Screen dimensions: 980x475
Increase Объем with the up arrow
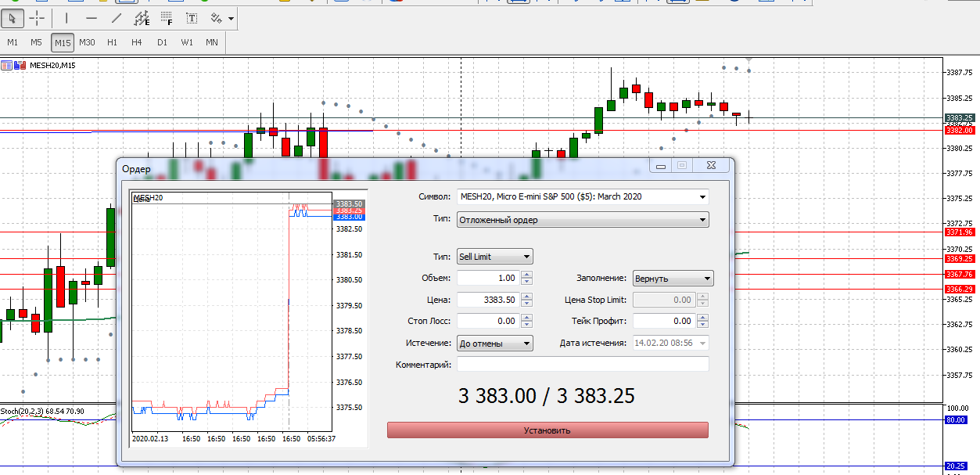(526, 274)
